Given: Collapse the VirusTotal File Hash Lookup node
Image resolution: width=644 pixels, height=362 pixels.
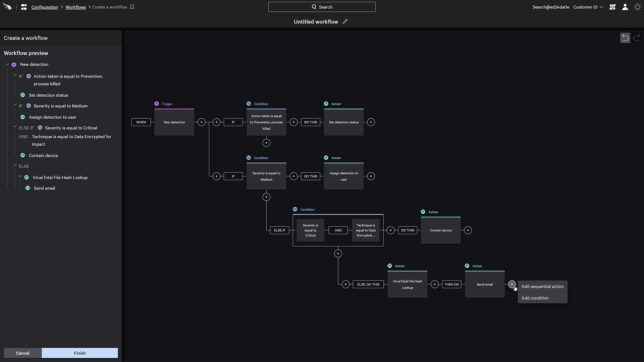Looking at the screenshot, I should pyautogui.click(x=20, y=176).
